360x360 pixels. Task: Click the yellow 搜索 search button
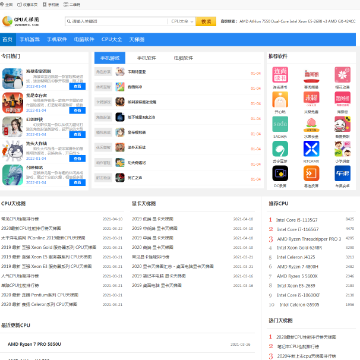[x=206, y=21]
